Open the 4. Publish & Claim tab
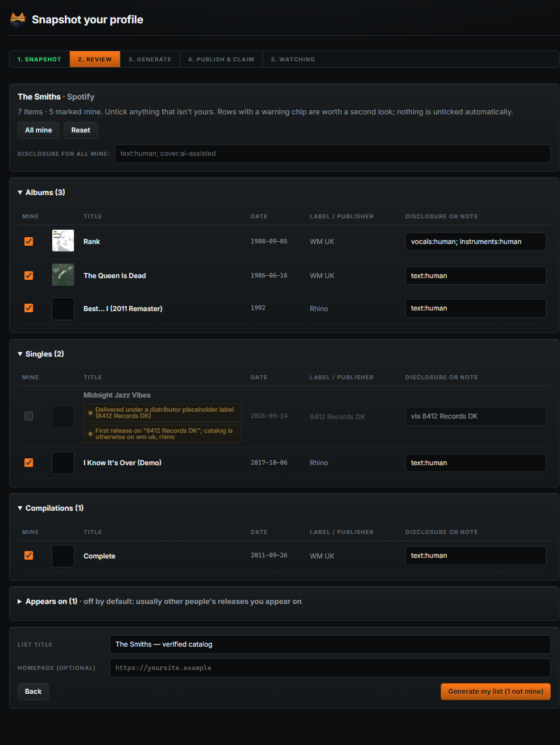560x745 pixels. 221,59
